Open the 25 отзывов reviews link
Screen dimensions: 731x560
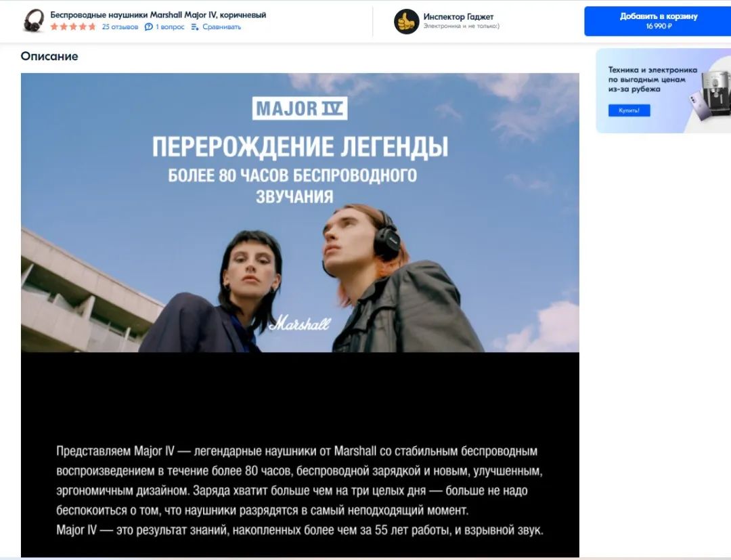[120, 27]
